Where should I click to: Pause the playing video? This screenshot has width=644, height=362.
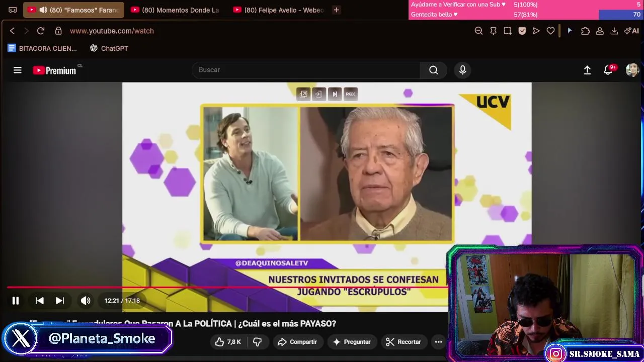coord(16,301)
